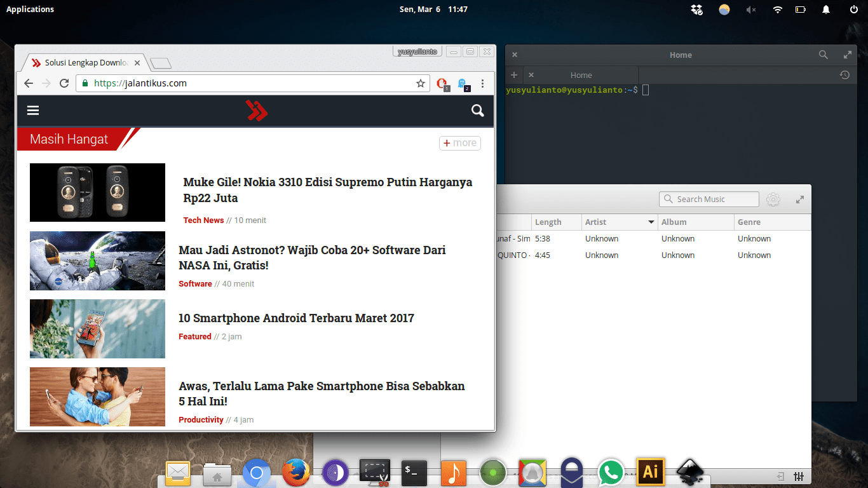Open Chrome's three-dot menu

[482, 83]
